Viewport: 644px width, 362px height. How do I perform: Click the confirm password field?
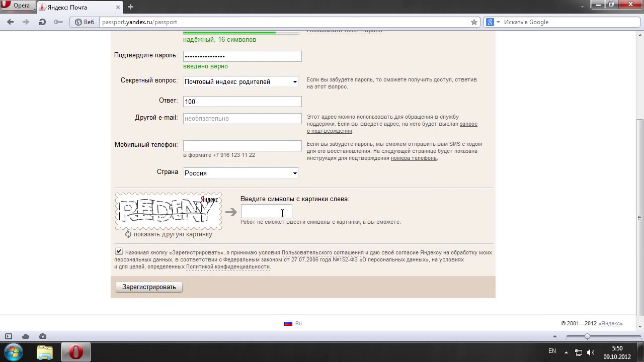(242, 56)
